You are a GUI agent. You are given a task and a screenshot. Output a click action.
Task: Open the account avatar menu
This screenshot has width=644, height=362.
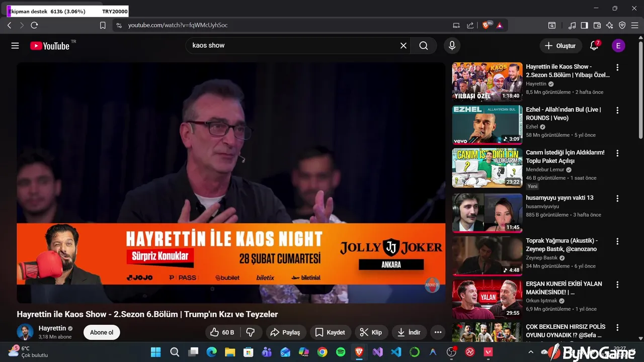tap(618, 46)
